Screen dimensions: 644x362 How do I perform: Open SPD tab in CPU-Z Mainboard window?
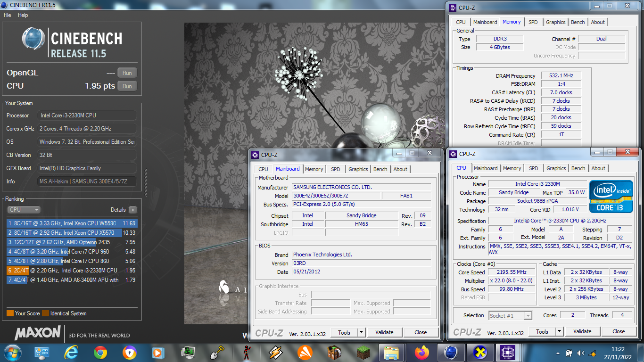(335, 169)
